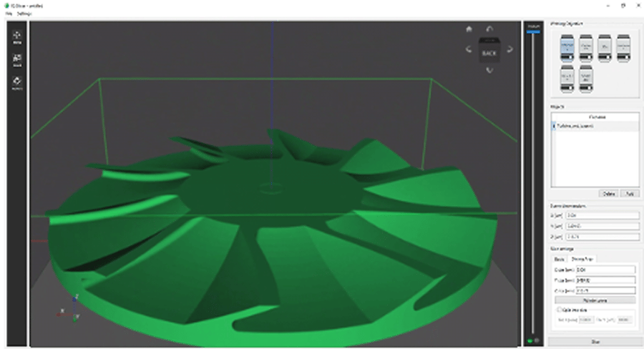Click the first input in the slice settings tab
644x349 pixels.
click(x=605, y=270)
